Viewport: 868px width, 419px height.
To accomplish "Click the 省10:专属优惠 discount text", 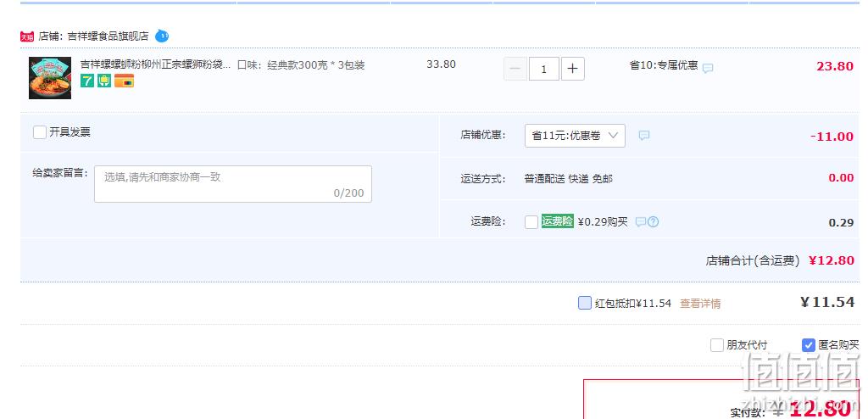I will (664, 64).
